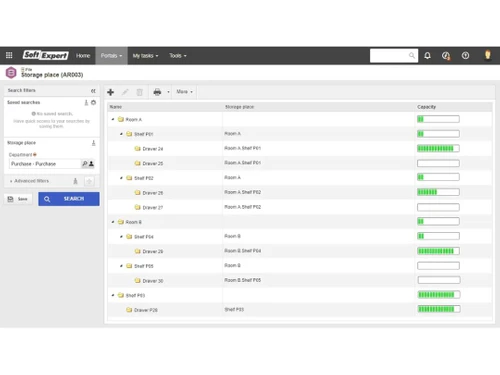Click the capacity bar in Drawer P28 row
Viewport: 500px width, 375px height.
(x=439, y=309)
